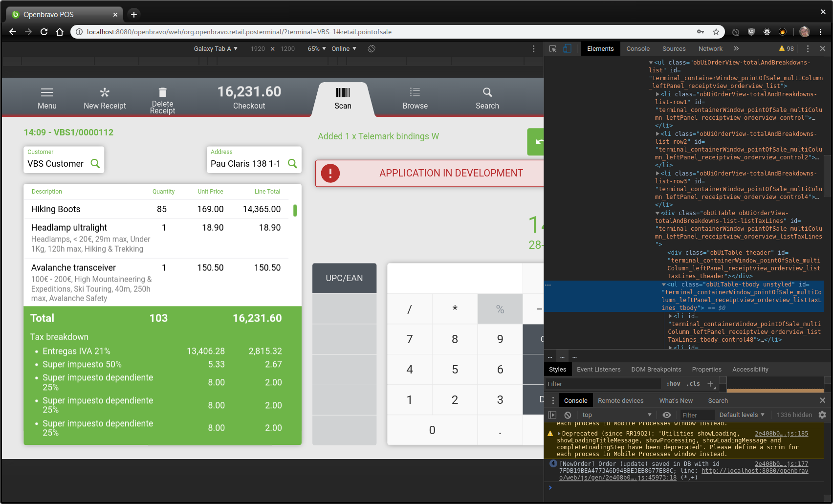The image size is (833, 504).
Task: Activate the inspect element picker icon
Action: click(553, 48)
